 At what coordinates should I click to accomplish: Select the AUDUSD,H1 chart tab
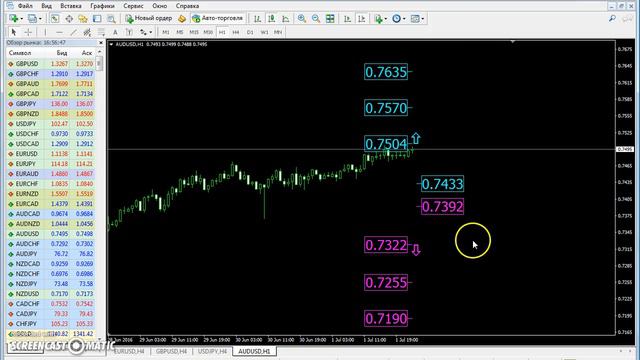pyautogui.click(x=254, y=351)
